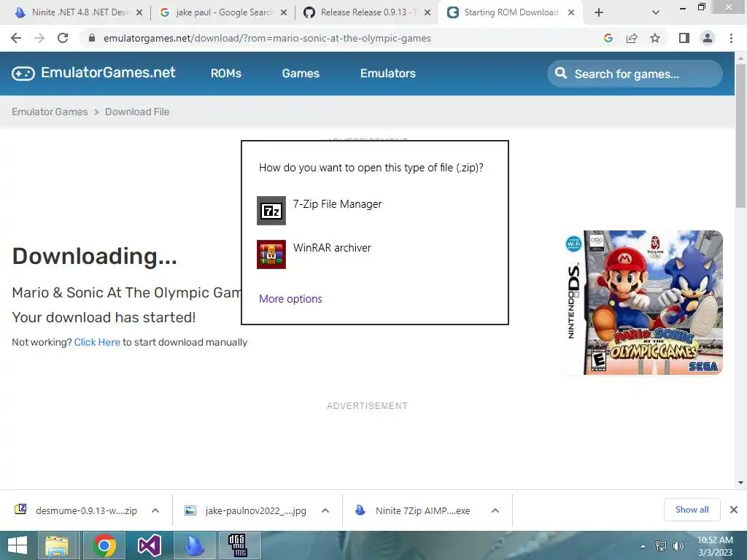Open Visual Studio from the taskbar
Viewport: 747px width, 560px height.
149,545
